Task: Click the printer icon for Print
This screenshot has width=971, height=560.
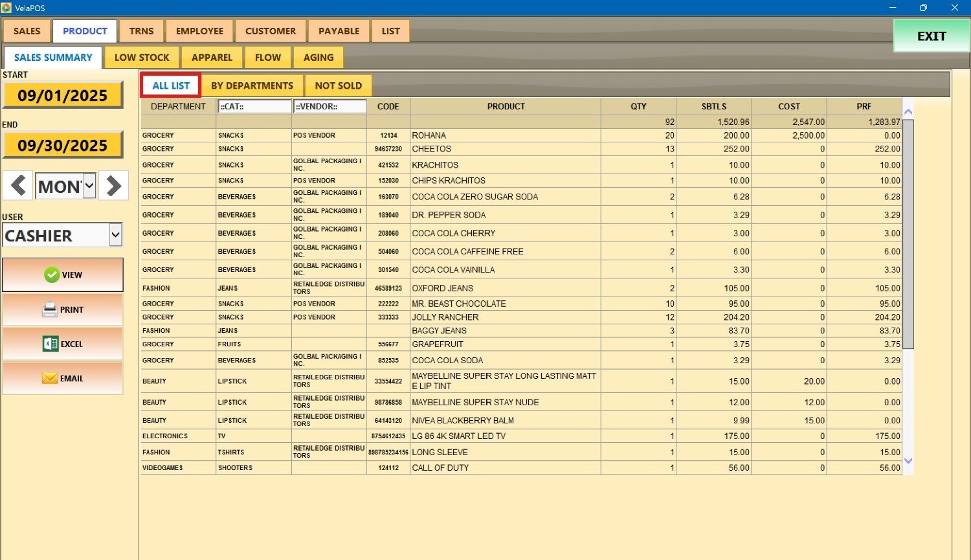Action: pyautogui.click(x=50, y=310)
